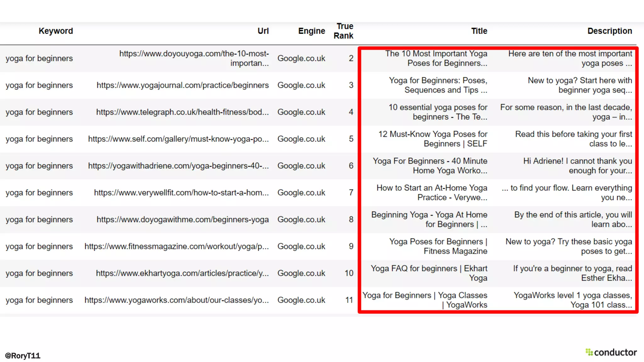Open the doyogawithme.com beginners-yoga URL

(x=182, y=219)
